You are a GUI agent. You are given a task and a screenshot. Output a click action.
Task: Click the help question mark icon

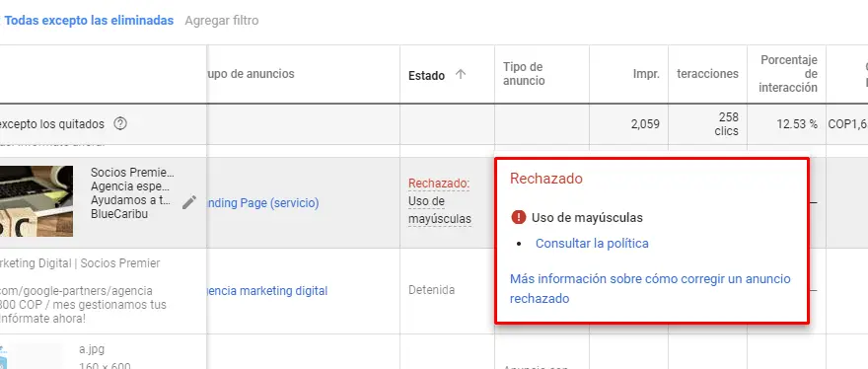point(120,123)
